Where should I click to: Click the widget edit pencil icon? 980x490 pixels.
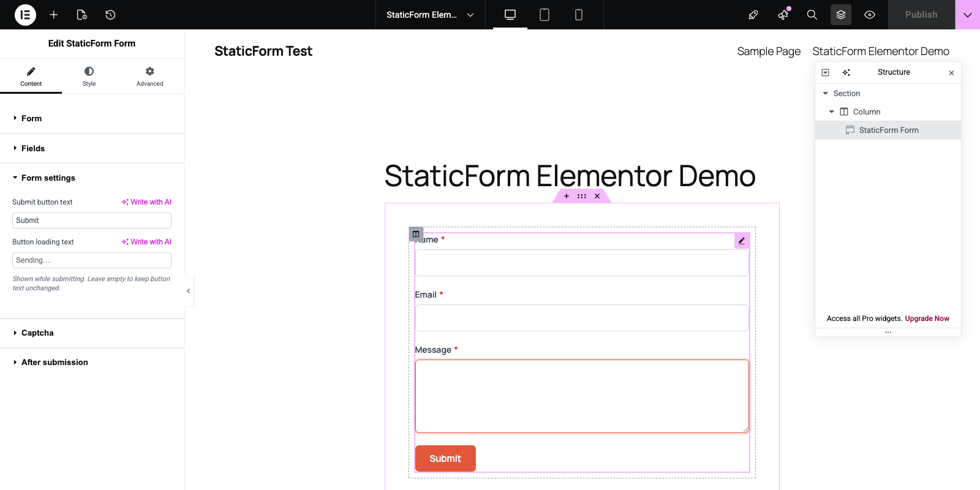point(742,241)
